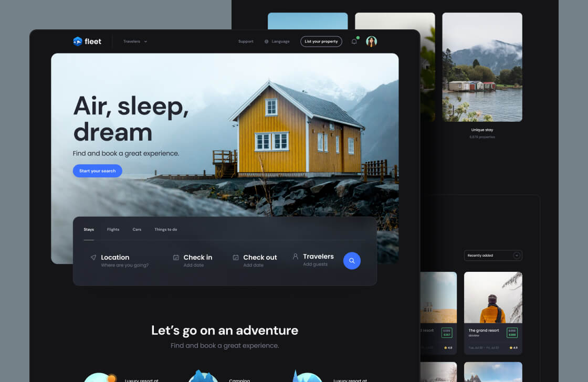
Task: Open the Support link
Action: (x=246, y=41)
